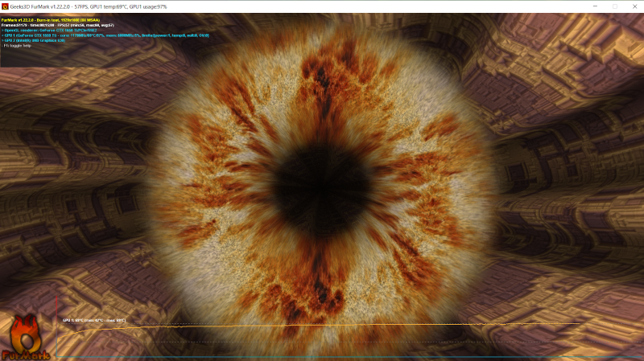Click the orange GPU temperature graph line

318,326
